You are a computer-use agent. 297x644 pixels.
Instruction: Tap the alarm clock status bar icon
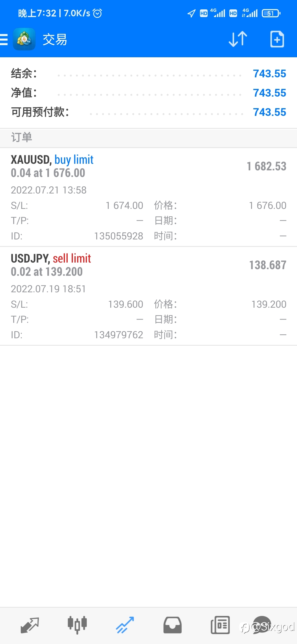[x=97, y=13]
